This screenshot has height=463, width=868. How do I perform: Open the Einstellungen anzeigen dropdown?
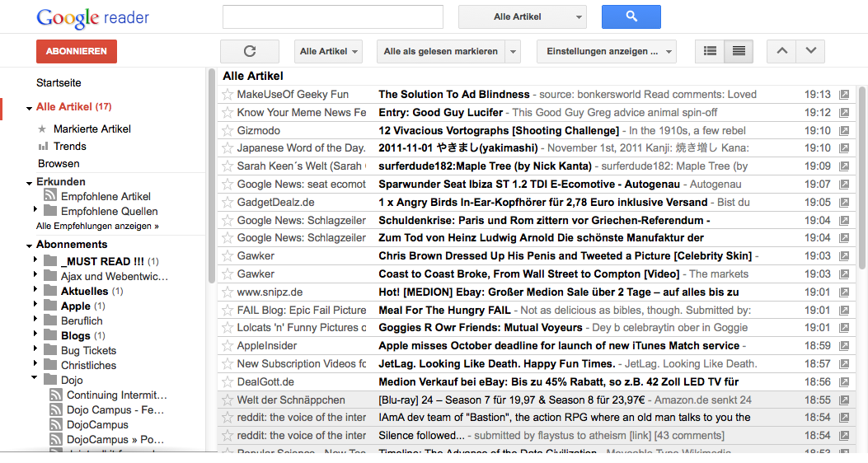pyautogui.click(x=606, y=51)
